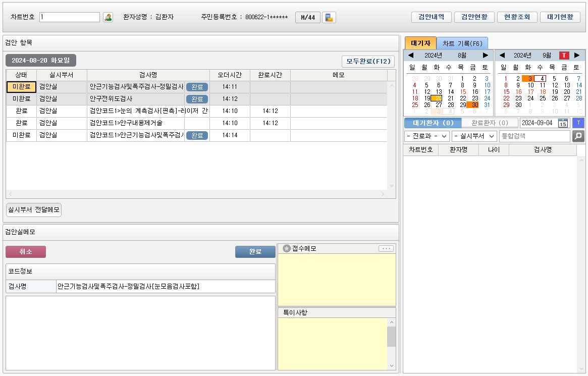The width and height of the screenshot is (588, 376).
Task: Click the patient search icon beside 차트번호
Action: [108, 17]
